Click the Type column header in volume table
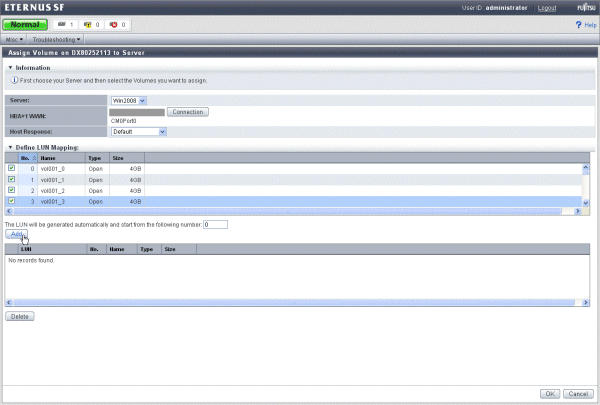The height and width of the screenshot is (405, 600). pos(97,158)
